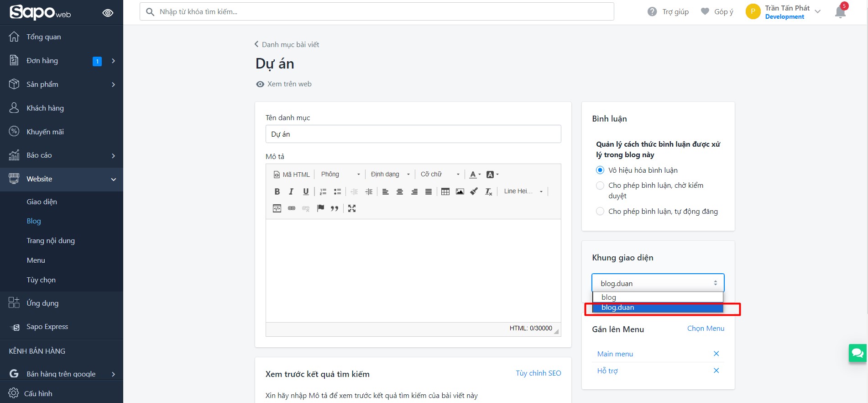Align text right in the editor
Image resolution: width=868 pixels, height=403 pixels.
coord(414,191)
